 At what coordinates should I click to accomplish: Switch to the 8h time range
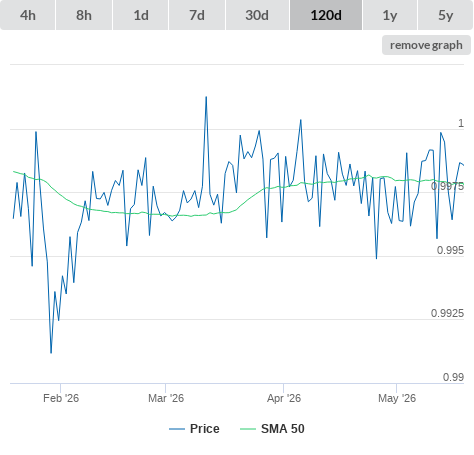pyautogui.click(x=84, y=15)
